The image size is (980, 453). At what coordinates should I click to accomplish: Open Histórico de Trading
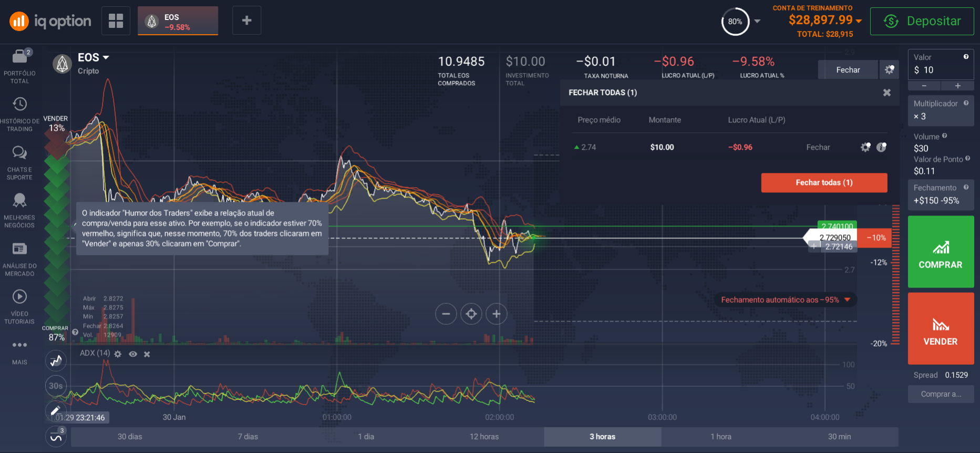[x=19, y=115]
